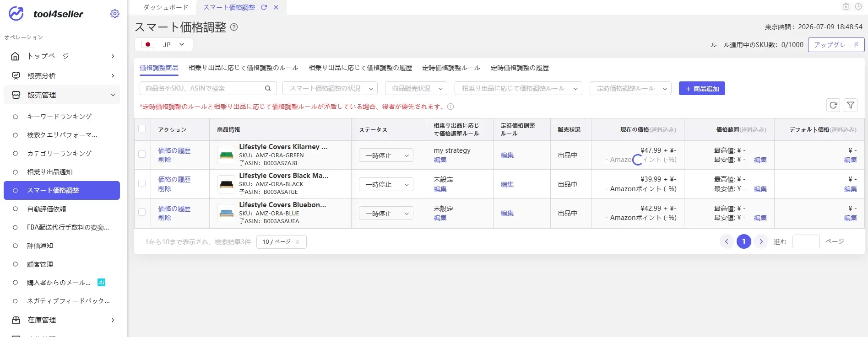Click the home icon for トップページ

pos(16,56)
